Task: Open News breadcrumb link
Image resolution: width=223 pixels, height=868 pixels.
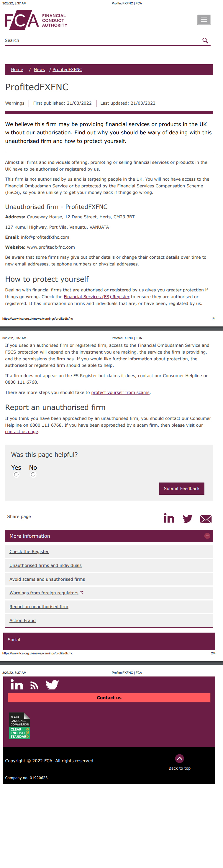Action: click(x=39, y=70)
